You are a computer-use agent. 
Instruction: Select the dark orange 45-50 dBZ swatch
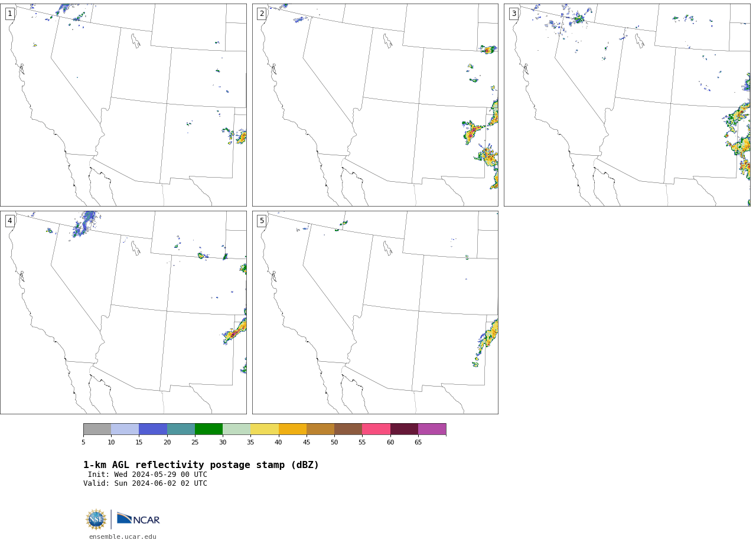320,429
